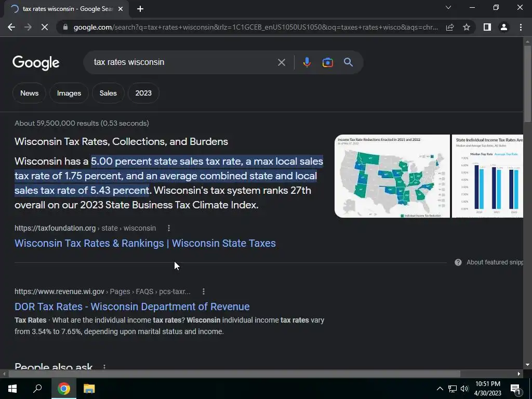
Task: Open options for the revenue.wi.gov result
Action: (x=203, y=291)
